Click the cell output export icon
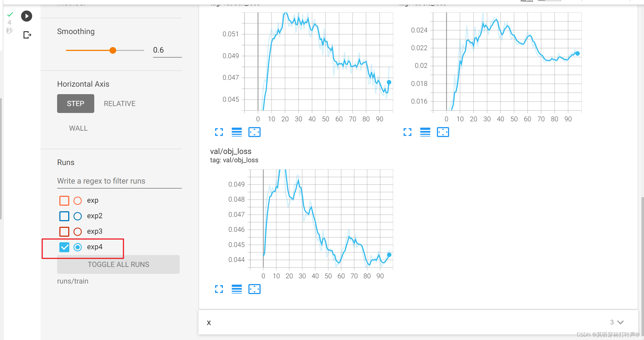This screenshot has height=340, width=644. 27,35
